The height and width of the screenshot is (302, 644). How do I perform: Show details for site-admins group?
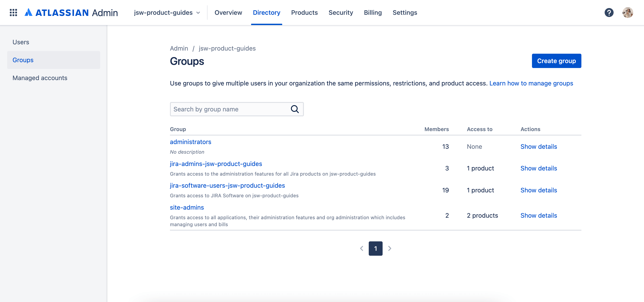click(x=539, y=215)
